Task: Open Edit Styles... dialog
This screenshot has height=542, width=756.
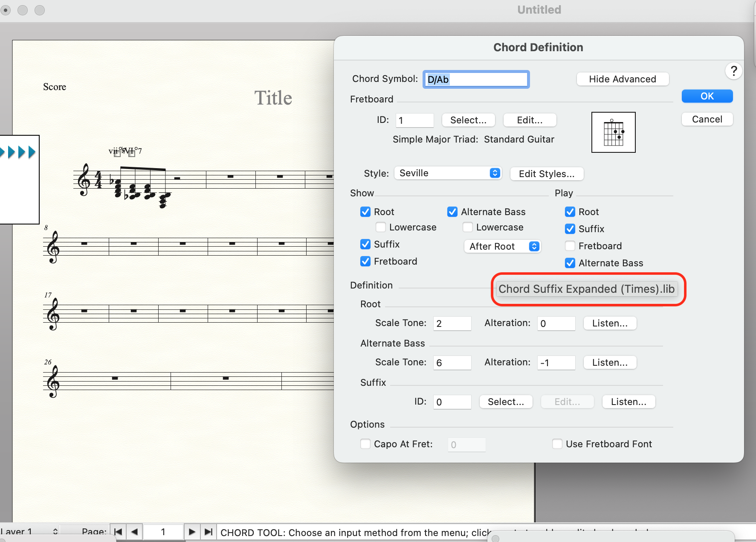Action: click(547, 174)
